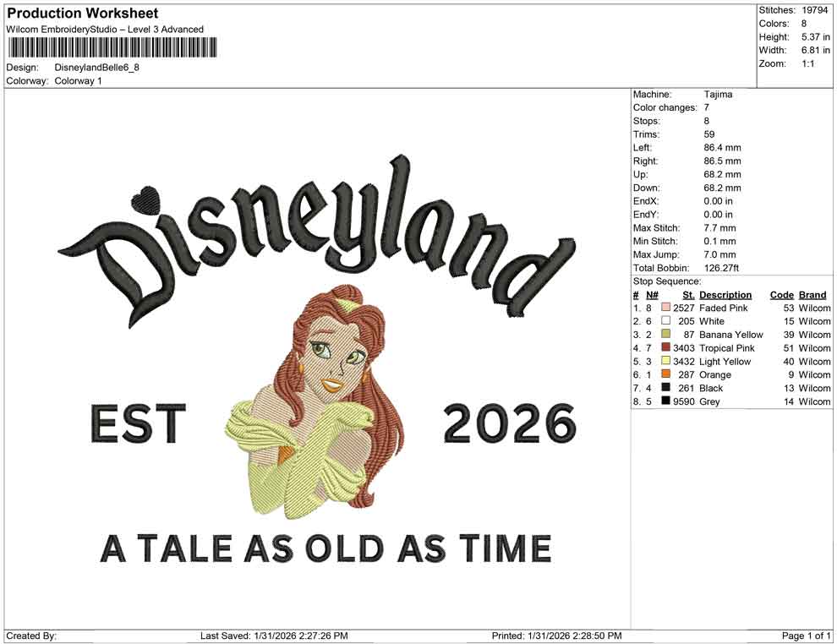Click the Up value '68.2 mm'
Screen dimensions: 837x644
pyautogui.click(x=722, y=174)
